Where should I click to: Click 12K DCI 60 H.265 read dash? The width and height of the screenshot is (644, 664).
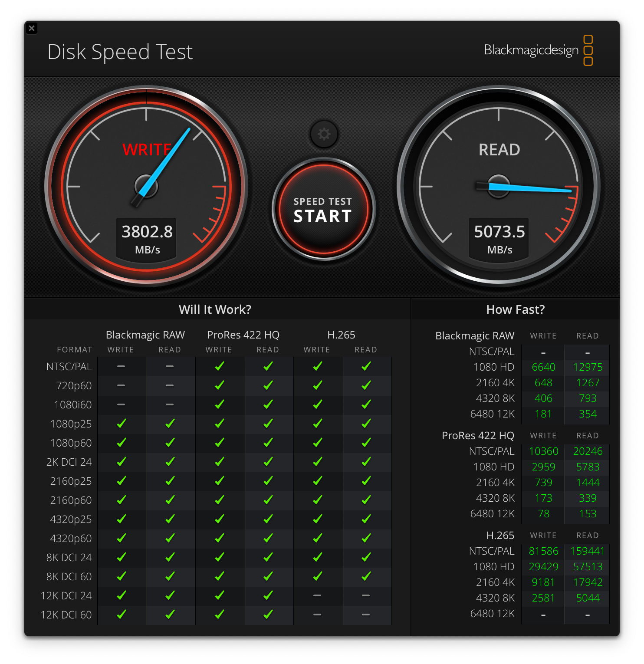[366, 615]
